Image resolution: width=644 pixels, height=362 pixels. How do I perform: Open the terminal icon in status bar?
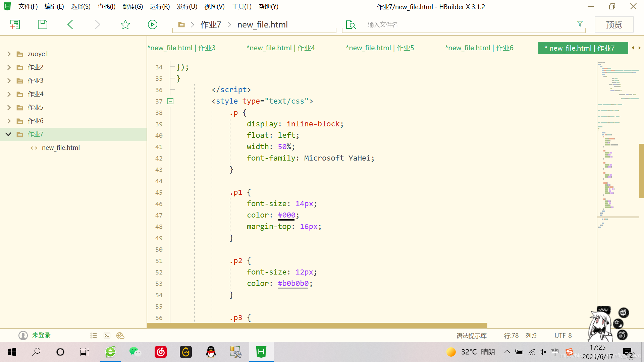pyautogui.click(x=107, y=336)
